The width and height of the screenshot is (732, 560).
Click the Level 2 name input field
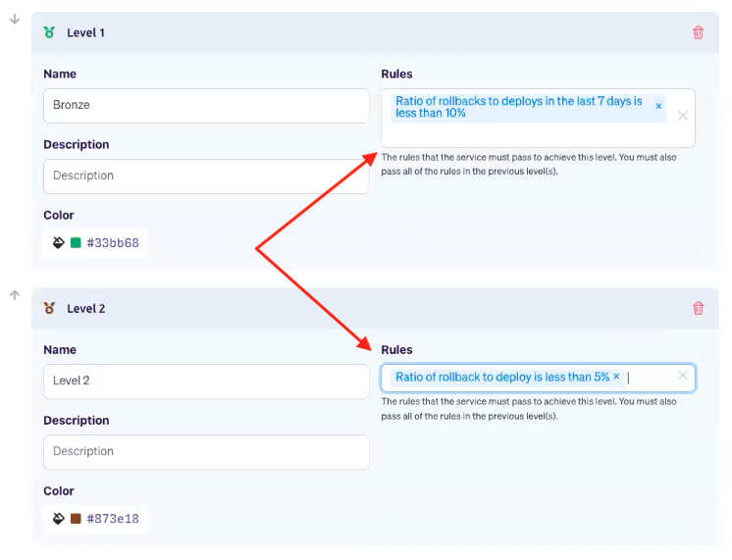[x=206, y=382]
